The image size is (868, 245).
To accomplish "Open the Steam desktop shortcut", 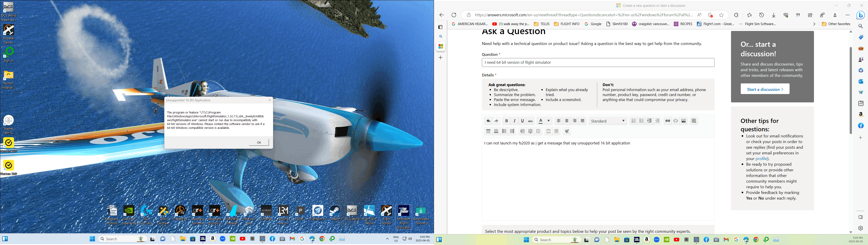I will (x=335, y=213).
